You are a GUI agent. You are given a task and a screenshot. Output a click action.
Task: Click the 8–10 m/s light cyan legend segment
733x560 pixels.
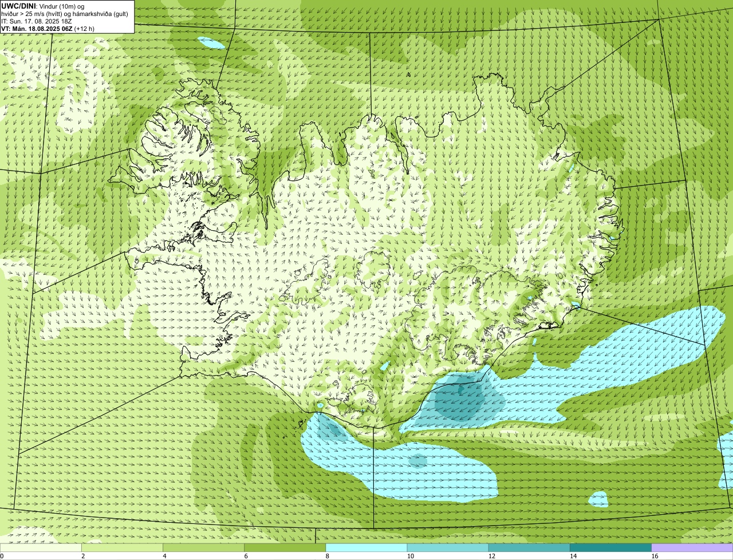point(366,547)
